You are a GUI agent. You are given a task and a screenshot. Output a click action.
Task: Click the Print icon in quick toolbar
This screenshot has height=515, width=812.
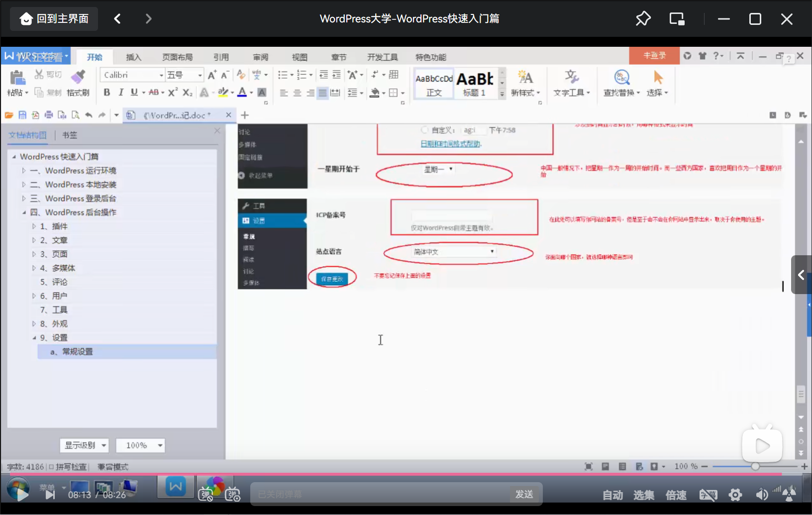(x=49, y=115)
